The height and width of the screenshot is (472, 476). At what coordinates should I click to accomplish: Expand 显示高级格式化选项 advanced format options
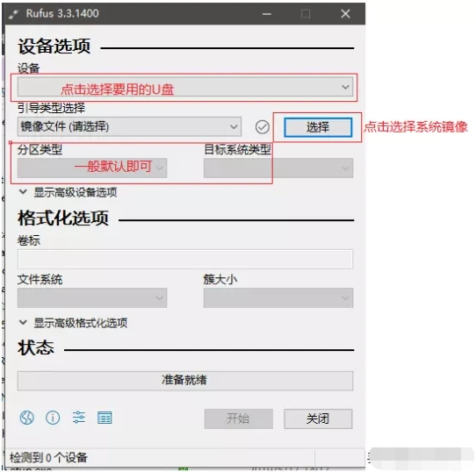click(73, 323)
